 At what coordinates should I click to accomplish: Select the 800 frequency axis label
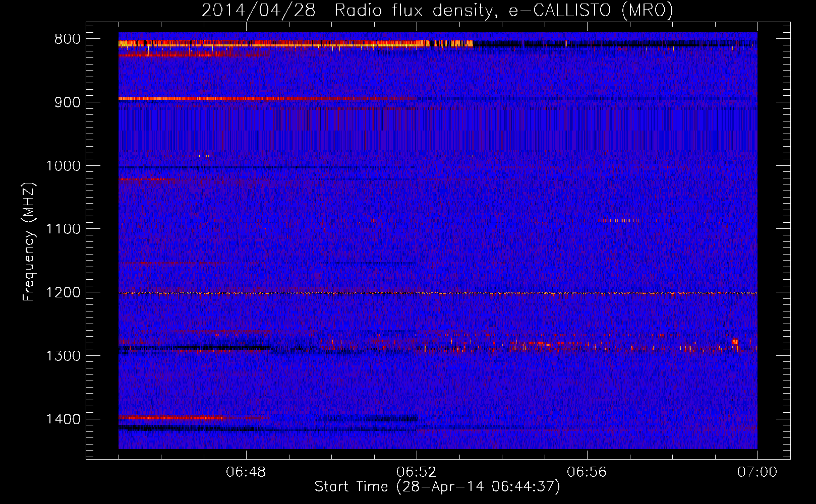68,39
